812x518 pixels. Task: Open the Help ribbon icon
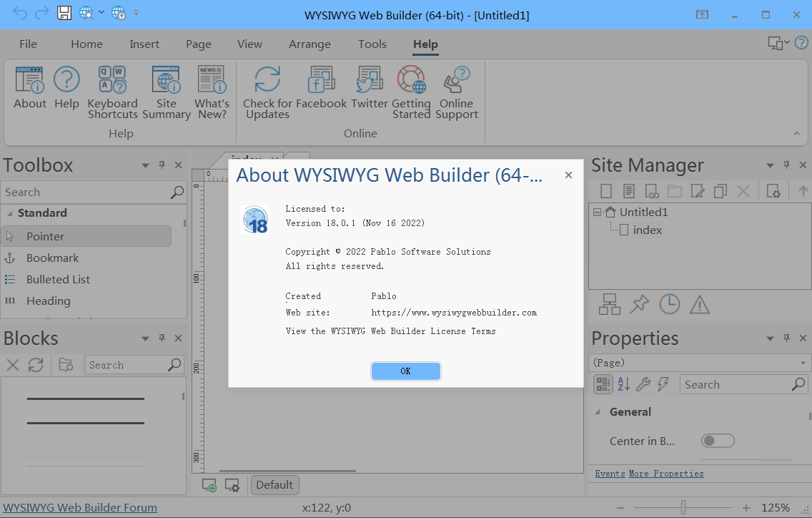click(x=66, y=87)
